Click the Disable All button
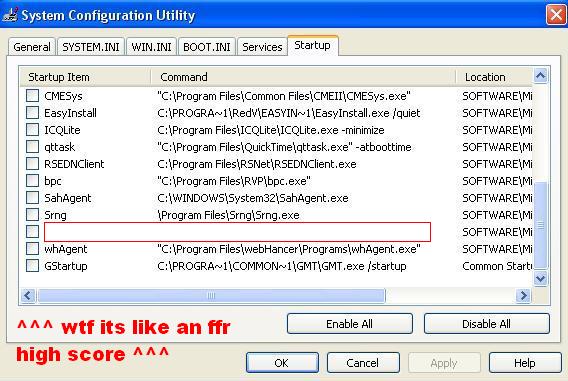Screen dimensions: 568x381 click(486, 324)
